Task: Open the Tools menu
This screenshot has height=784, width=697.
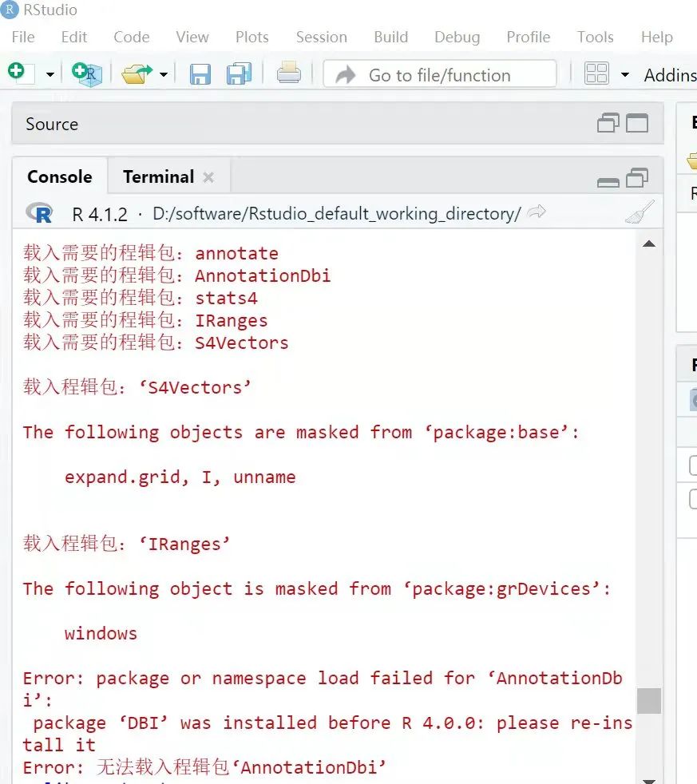Action: 595,37
